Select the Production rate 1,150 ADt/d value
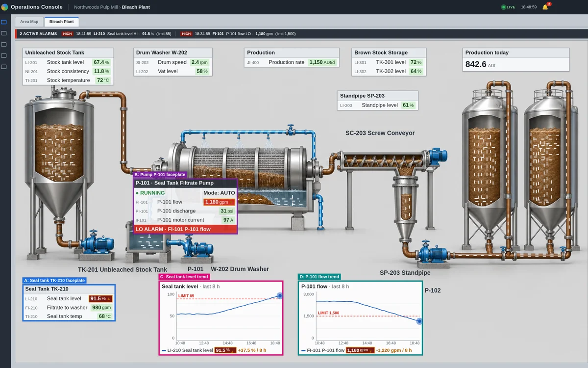 [323, 62]
